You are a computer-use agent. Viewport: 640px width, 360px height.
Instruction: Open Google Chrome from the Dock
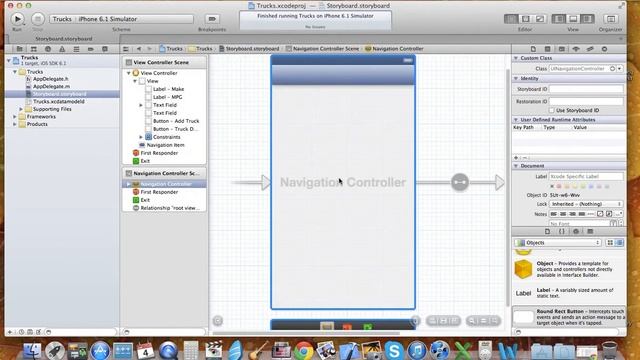pyautogui.click(x=304, y=351)
